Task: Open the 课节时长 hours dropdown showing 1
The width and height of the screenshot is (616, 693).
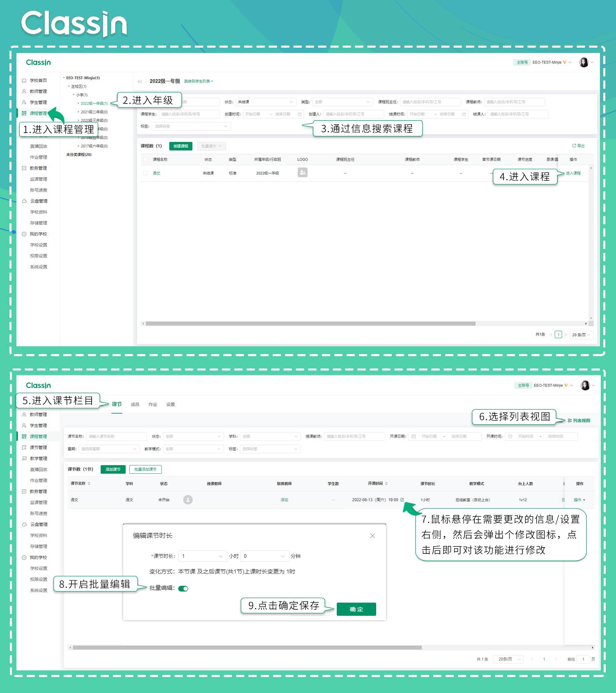Action: 203,556
